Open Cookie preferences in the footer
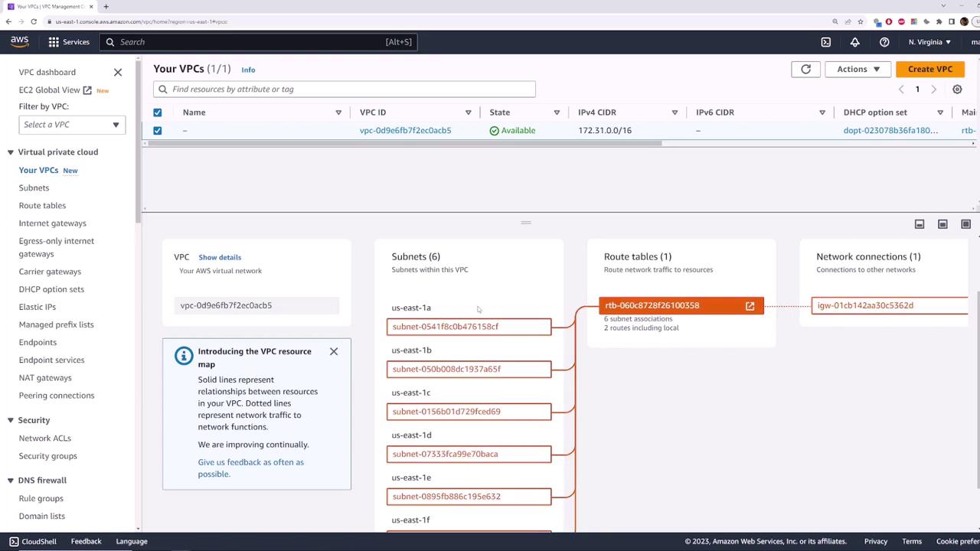Screen dimensions: 980x551 [958, 542]
